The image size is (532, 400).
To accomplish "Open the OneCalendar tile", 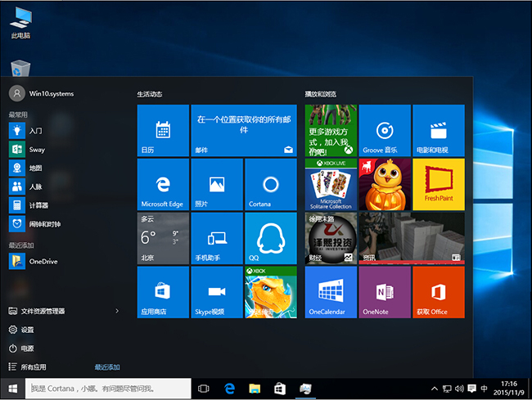I will (x=331, y=292).
